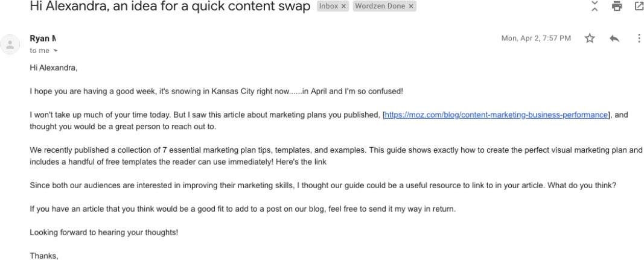
Task: Open the email in a new window
Action: [x=639, y=6]
